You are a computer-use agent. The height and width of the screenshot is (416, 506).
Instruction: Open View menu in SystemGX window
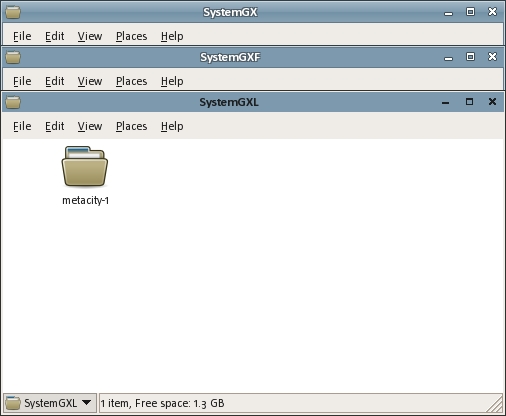click(x=90, y=36)
